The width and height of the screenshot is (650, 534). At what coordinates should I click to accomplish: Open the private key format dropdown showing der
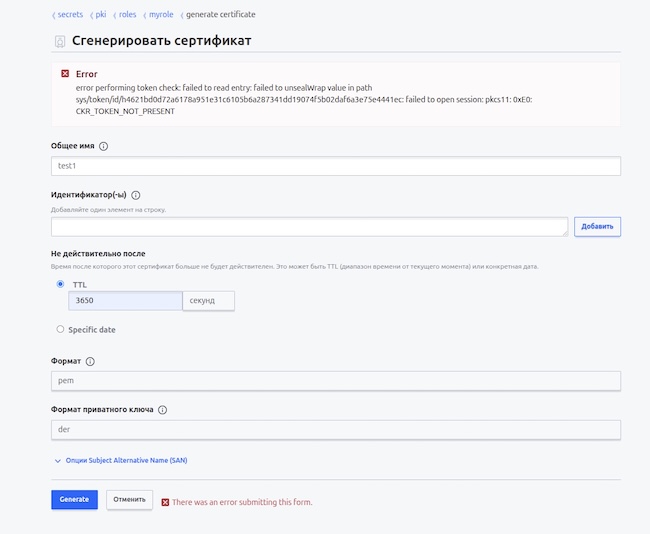click(x=336, y=430)
